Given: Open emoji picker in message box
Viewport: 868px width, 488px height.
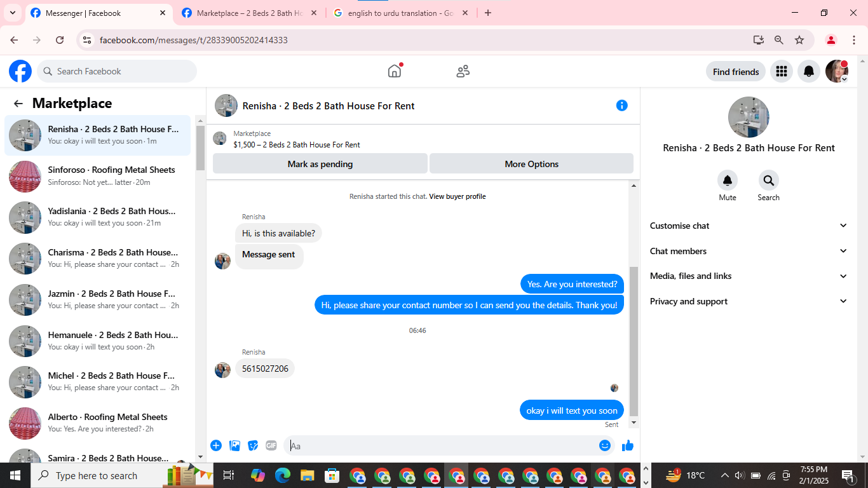Looking at the screenshot, I should pyautogui.click(x=605, y=445).
